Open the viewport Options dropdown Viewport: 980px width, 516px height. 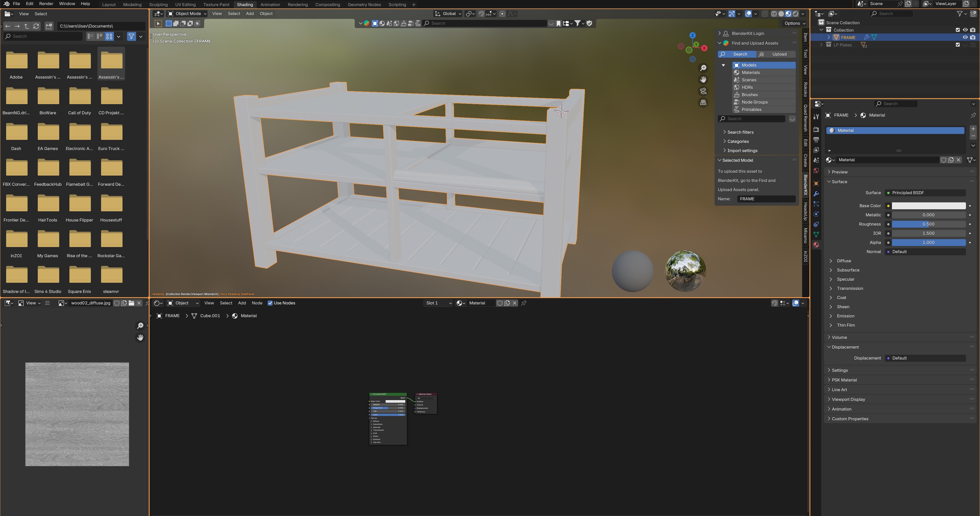click(x=795, y=23)
